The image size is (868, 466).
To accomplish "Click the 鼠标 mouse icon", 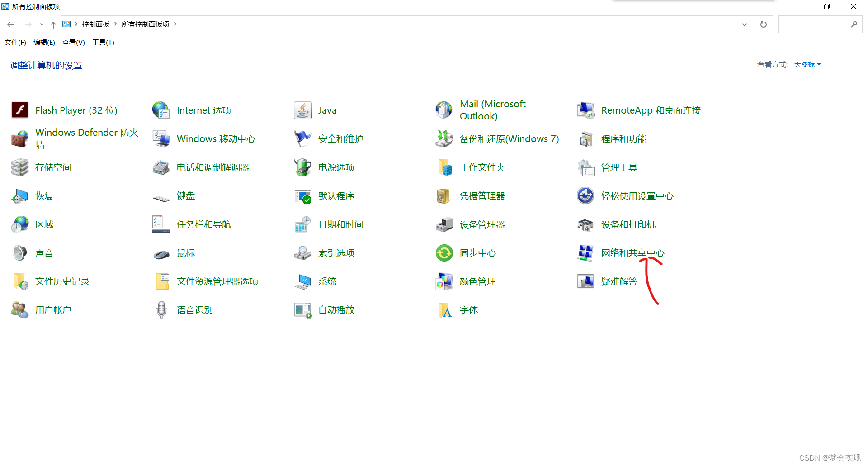I will click(x=161, y=254).
